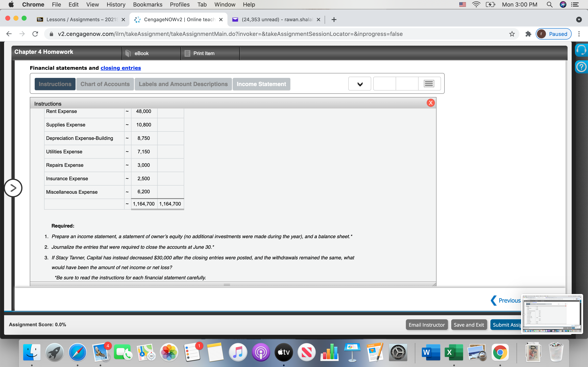The height and width of the screenshot is (367, 588).
Task: Click the answer-check spreadsheet icon
Action: [429, 83]
